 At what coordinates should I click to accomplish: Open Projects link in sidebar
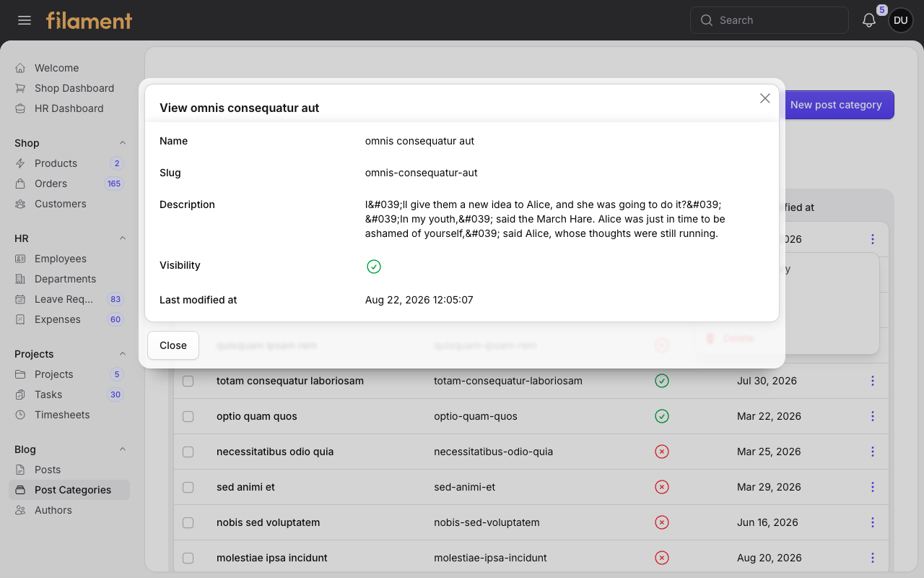[69, 374]
